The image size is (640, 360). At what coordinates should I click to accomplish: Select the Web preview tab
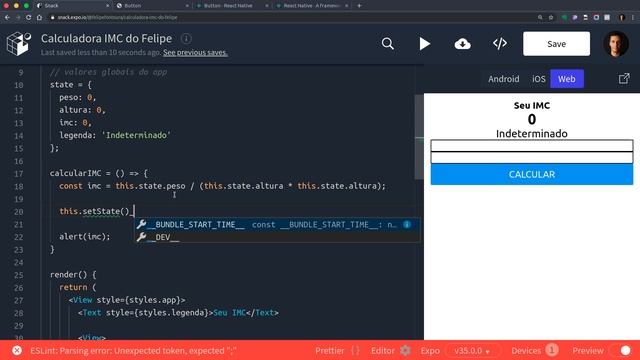click(567, 79)
